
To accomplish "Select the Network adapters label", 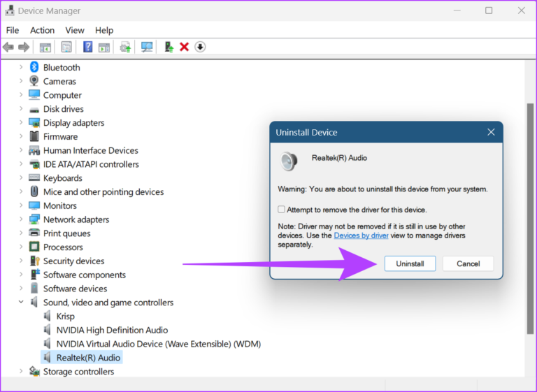I will tap(76, 219).
